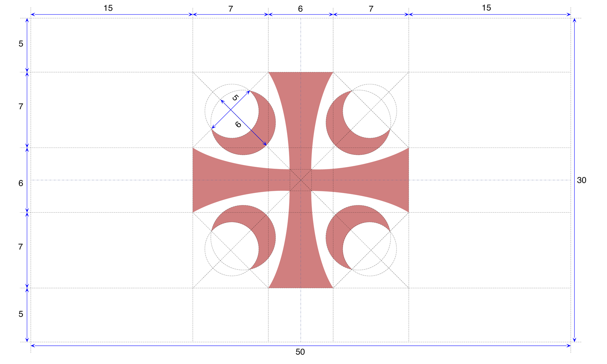Click the upper 5 label on left edge
Viewport: 607px width, 364px height.
coord(21,44)
